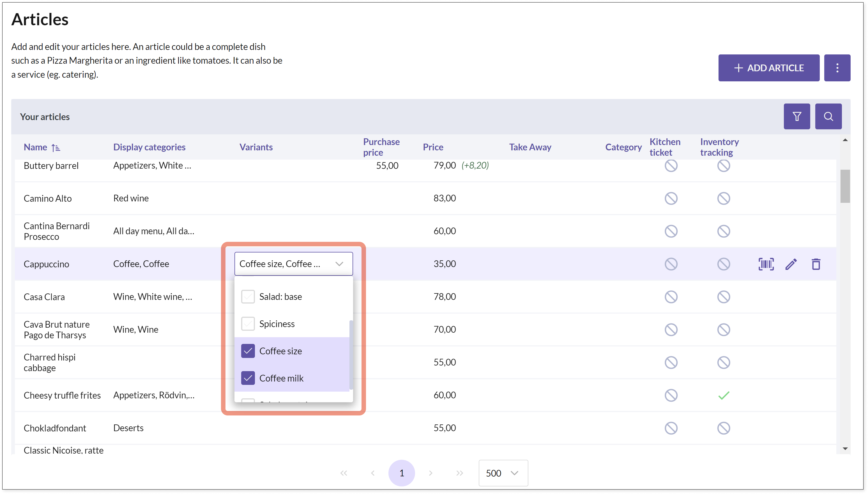Click the ADD ARTICLE button

(769, 68)
